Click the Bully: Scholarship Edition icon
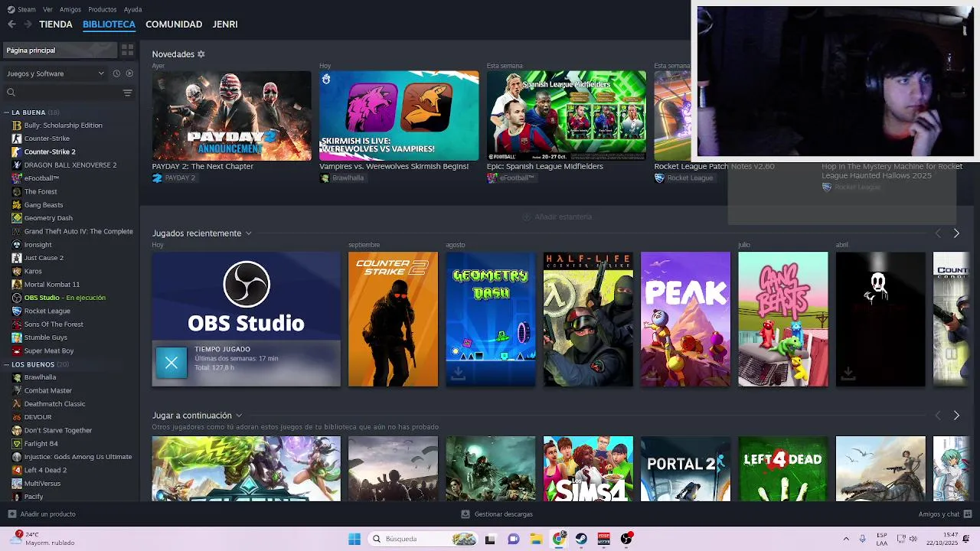The image size is (980, 551). click(x=17, y=126)
